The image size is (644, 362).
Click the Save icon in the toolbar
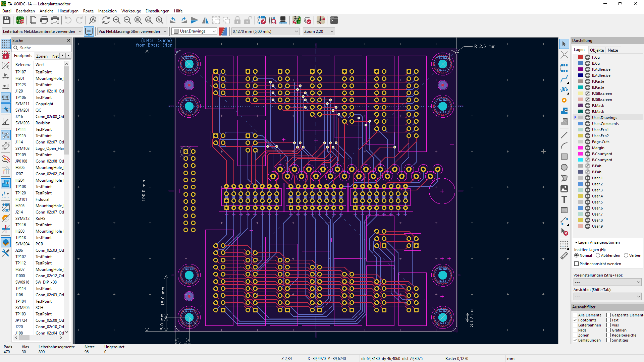point(7,20)
